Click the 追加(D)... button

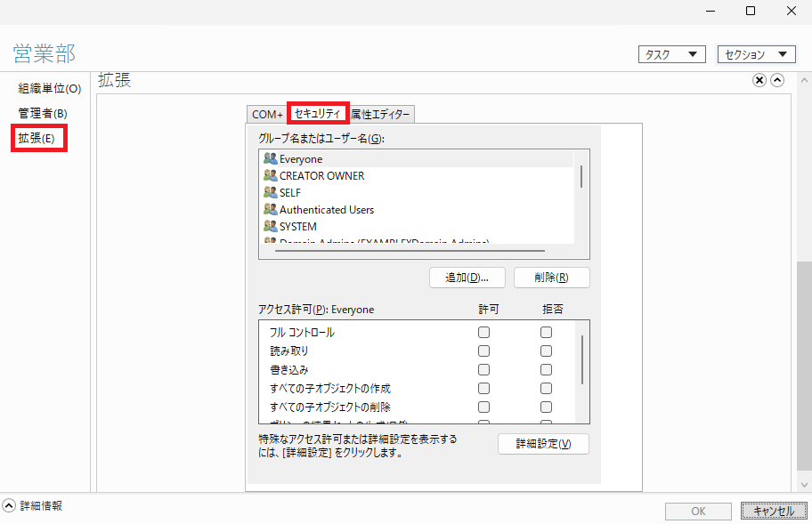[467, 278]
